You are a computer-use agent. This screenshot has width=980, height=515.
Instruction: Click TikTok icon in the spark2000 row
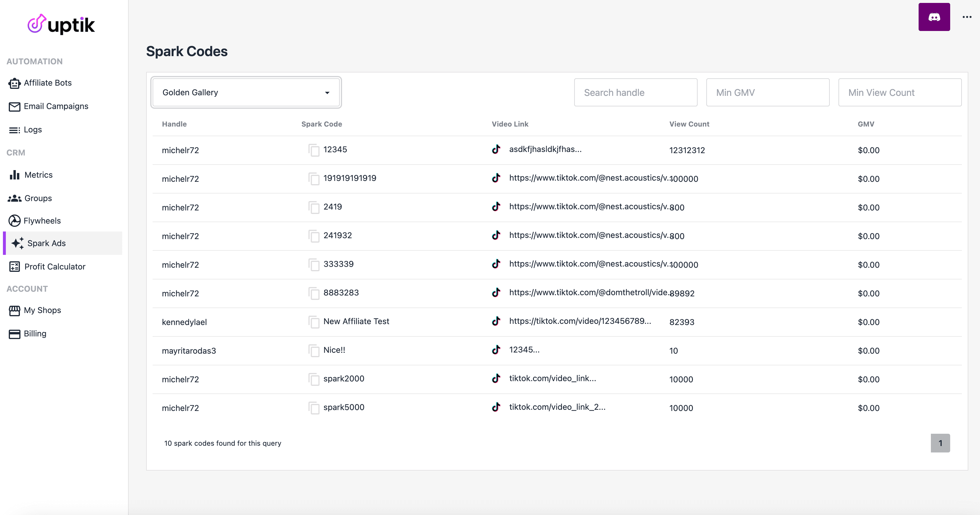(496, 379)
